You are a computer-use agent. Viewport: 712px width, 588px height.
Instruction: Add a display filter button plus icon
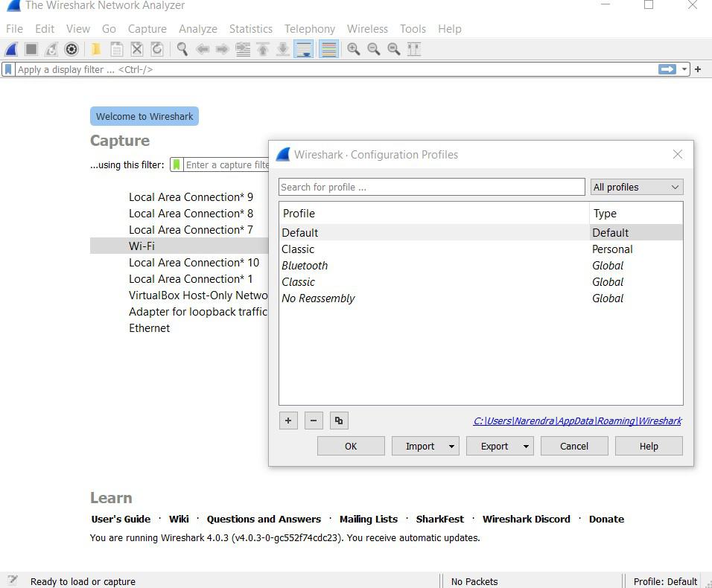pyautogui.click(x=698, y=69)
